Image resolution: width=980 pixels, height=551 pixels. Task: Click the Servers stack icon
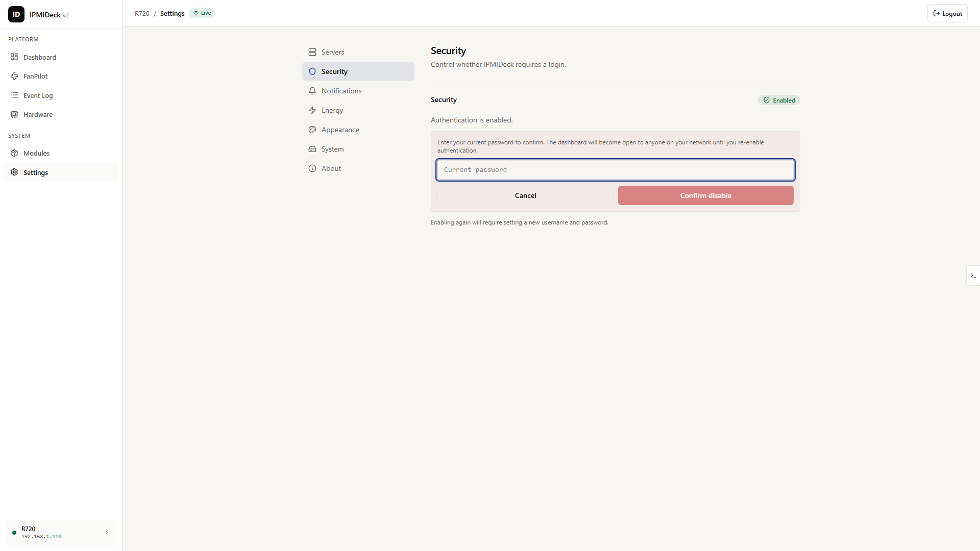click(x=312, y=52)
